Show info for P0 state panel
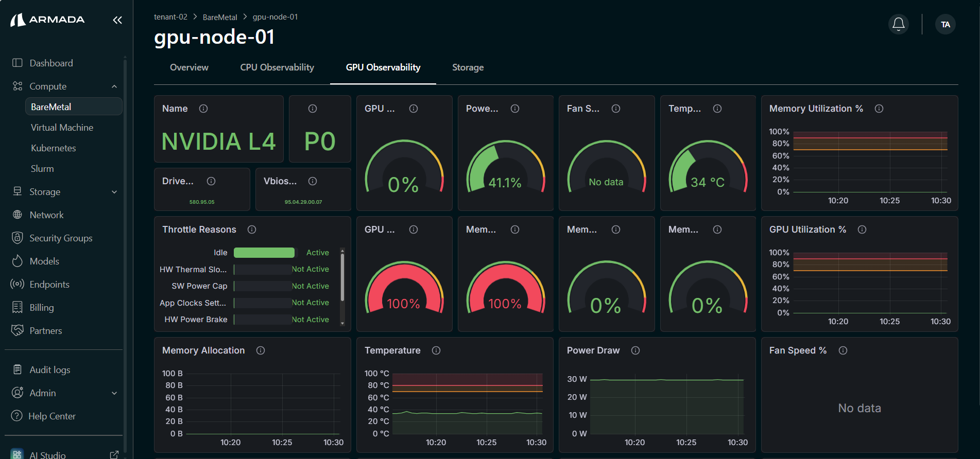This screenshot has height=459, width=980. [x=313, y=109]
